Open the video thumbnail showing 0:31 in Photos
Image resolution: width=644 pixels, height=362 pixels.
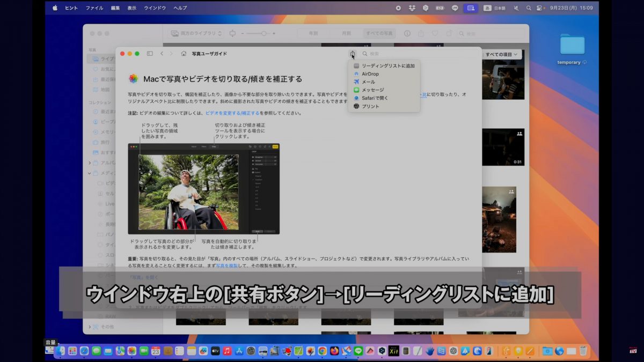[503, 147]
